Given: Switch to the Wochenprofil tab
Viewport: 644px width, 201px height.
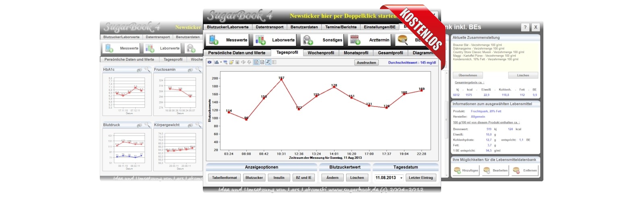Looking at the screenshot, I should 321,53.
